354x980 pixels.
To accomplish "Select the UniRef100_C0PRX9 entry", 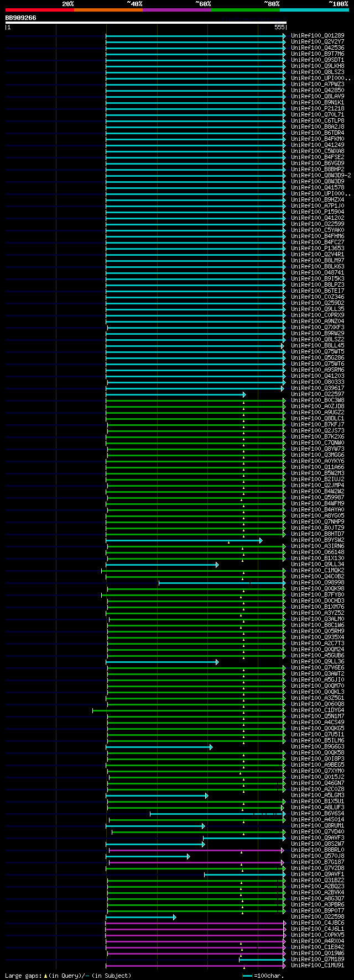I will (317, 315).
